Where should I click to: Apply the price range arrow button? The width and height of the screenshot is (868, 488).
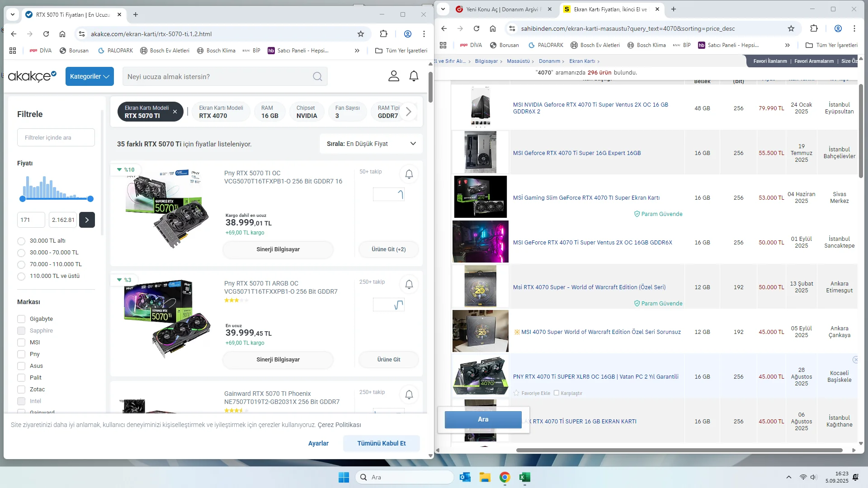[87, 220]
